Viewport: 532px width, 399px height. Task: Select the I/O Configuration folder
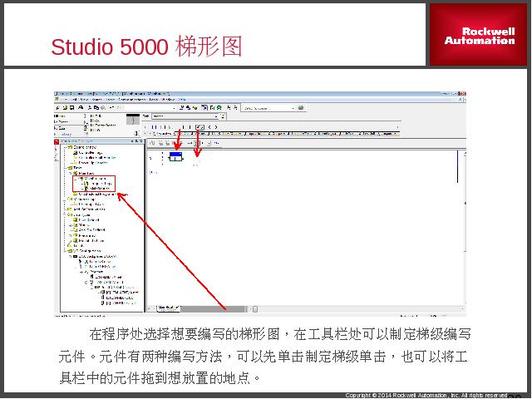click(x=84, y=251)
